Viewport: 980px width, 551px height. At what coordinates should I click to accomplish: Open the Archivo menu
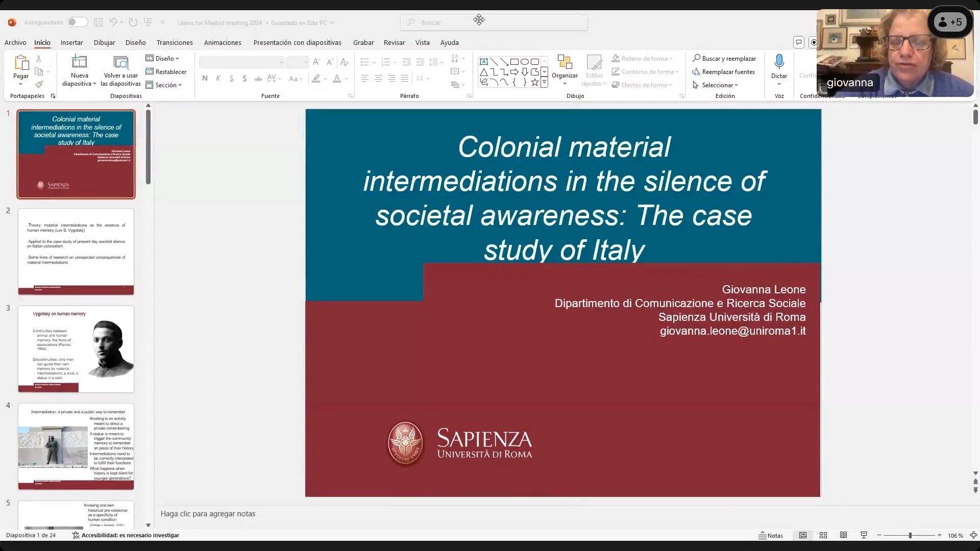(x=15, y=42)
